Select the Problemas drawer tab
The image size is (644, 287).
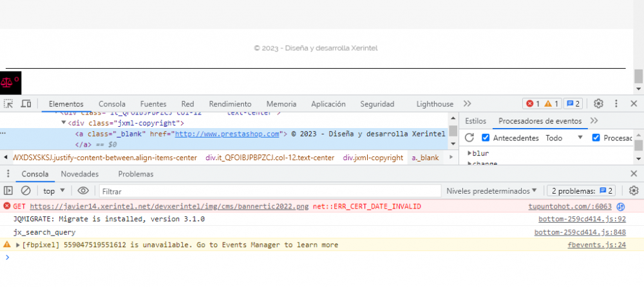[x=136, y=174]
